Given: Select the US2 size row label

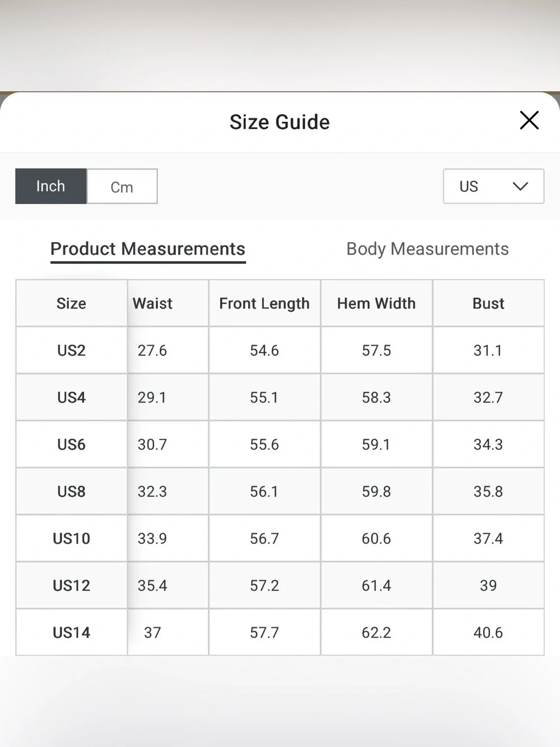Looking at the screenshot, I should [72, 350].
